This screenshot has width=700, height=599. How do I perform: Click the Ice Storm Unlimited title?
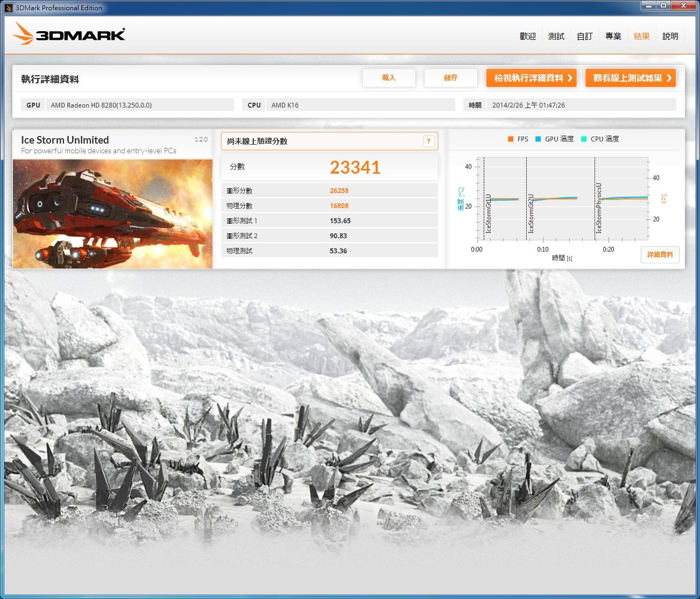pos(65,140)
